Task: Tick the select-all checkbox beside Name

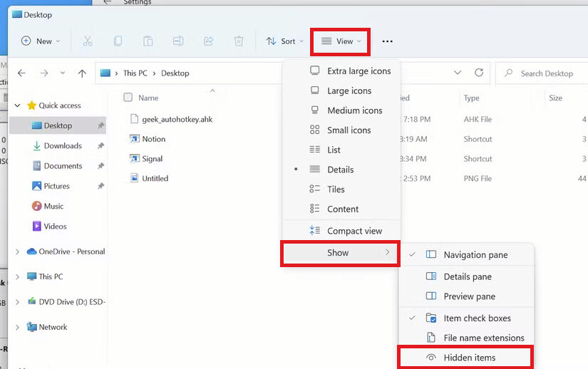Action: tap(128, 98)
